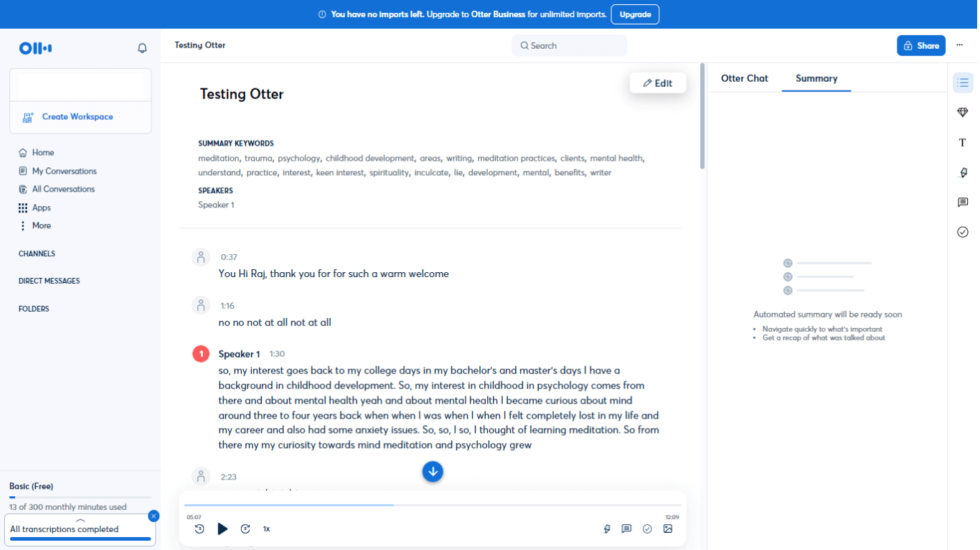Open action items checkmark in right rail
This screenshot has height=550, width=980.
[963, 232]
